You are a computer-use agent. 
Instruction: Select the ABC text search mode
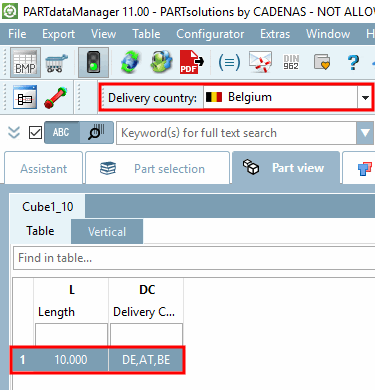[x=62, y=133]
